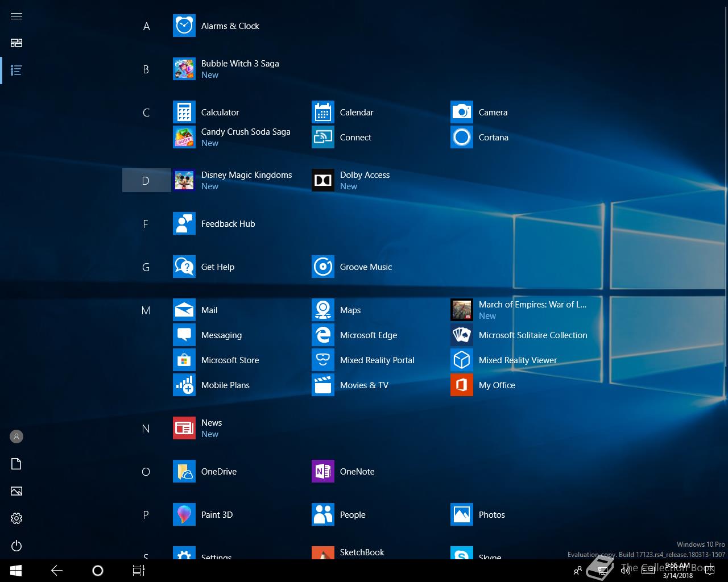The height and width of the screenshot is (582, 728).
Task: Click the letter N group header
Action: pos(146,429)
